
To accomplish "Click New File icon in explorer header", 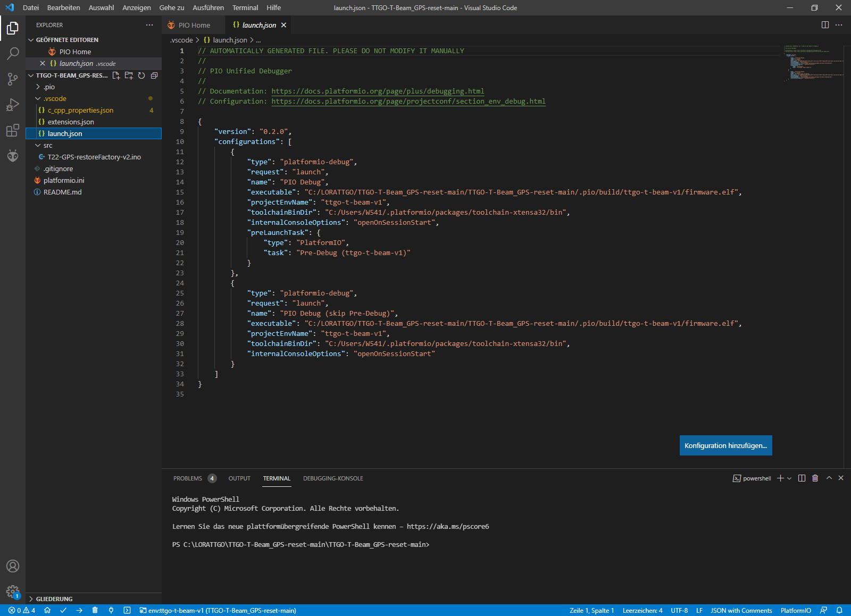I will pyautogui.click(x=116, y=75).
